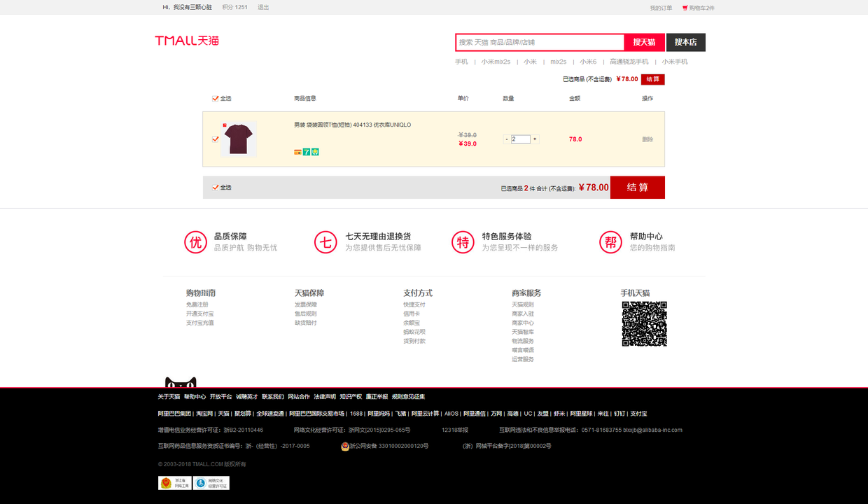868x504 pixels.
Task: Click the 七 seven-day return circle icon
Action: click(x=325, y=242)
